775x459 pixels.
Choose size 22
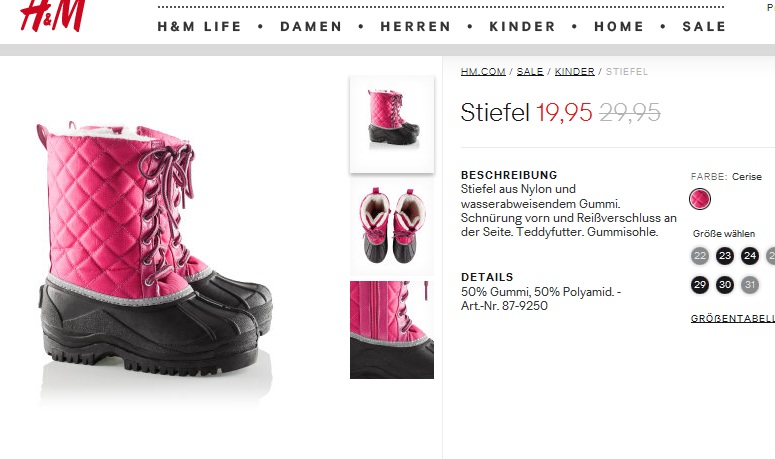coord(699,256)
